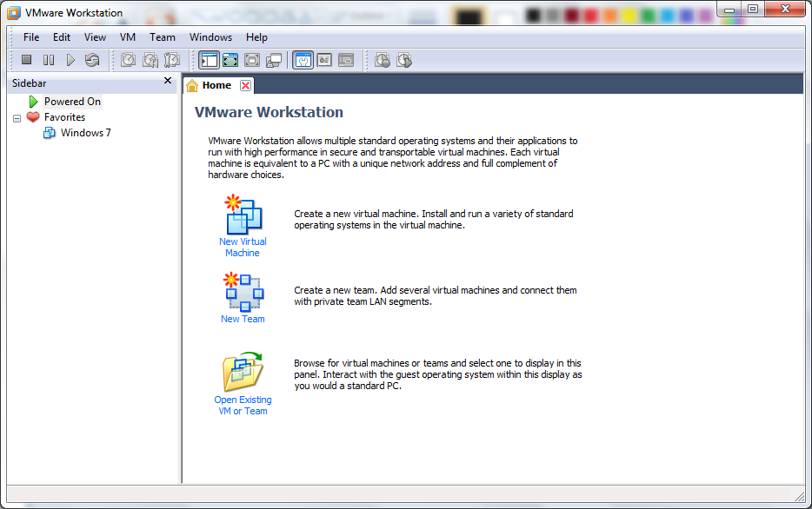Select the Windows 7 virtual machine
The image size is (812, 509).
tap(85, 133)
